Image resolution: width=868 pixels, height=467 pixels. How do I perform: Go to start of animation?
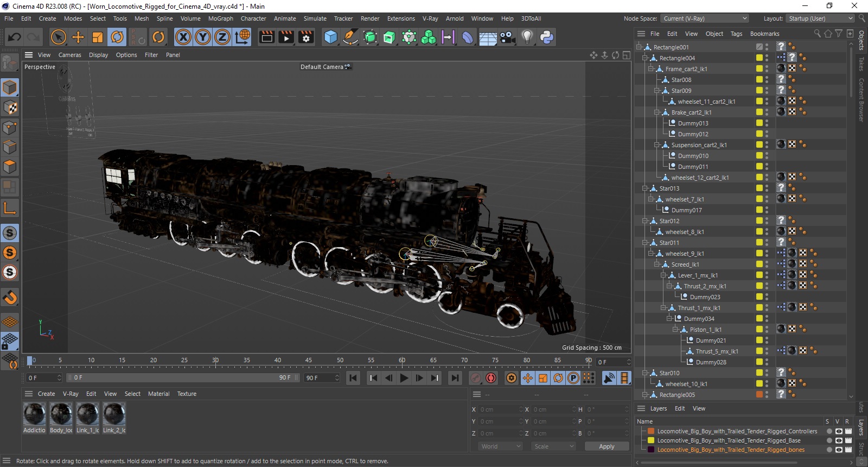(353, 378)
